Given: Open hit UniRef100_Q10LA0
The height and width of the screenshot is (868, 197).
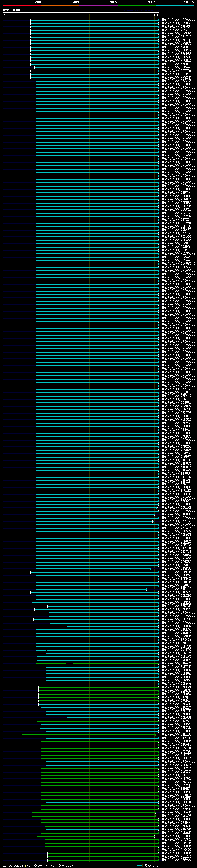Looking at the screenshot, I should pos(177,33).
